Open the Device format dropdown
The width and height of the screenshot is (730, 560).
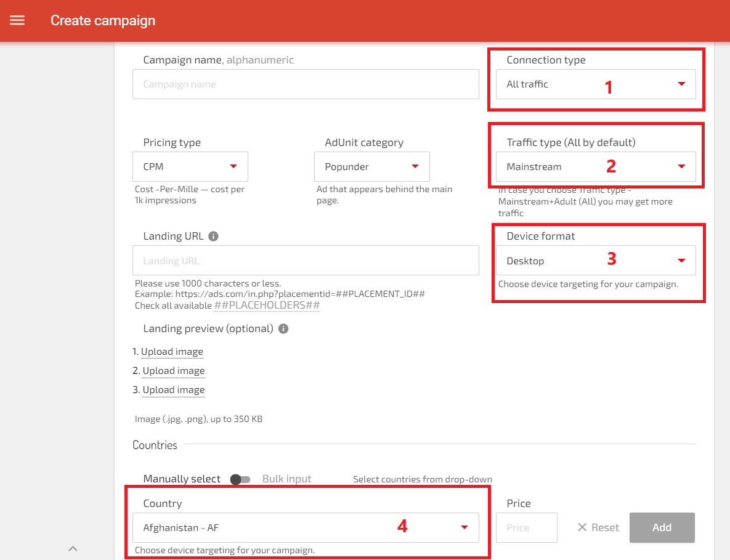pyautogui.click(x=595, y=261)
